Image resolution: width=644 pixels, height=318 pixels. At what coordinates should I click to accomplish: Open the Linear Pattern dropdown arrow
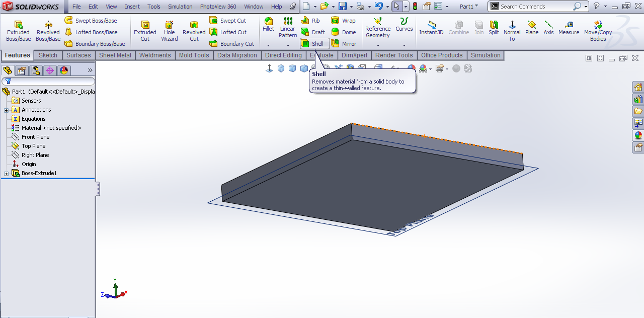[x=288, y=45]
